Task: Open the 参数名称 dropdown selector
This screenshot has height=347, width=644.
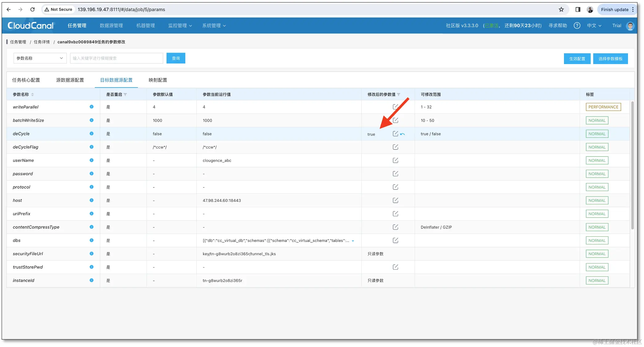Action: (40, 58)
